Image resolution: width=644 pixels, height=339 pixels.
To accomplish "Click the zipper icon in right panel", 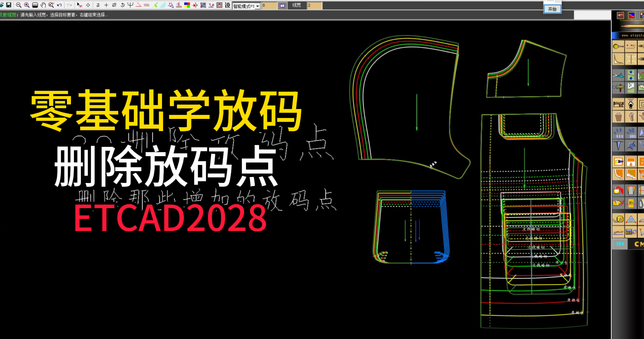I will [631, 104].
